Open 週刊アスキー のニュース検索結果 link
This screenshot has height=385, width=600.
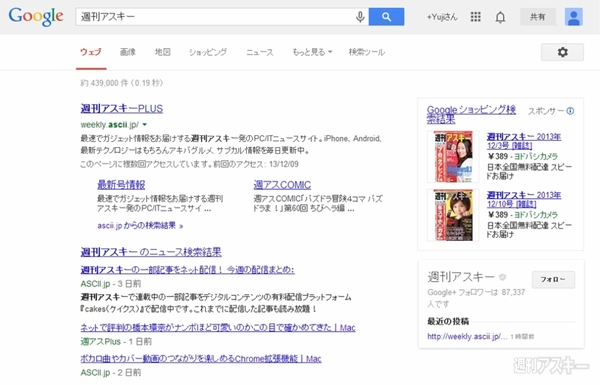click(x=151, y=252)
